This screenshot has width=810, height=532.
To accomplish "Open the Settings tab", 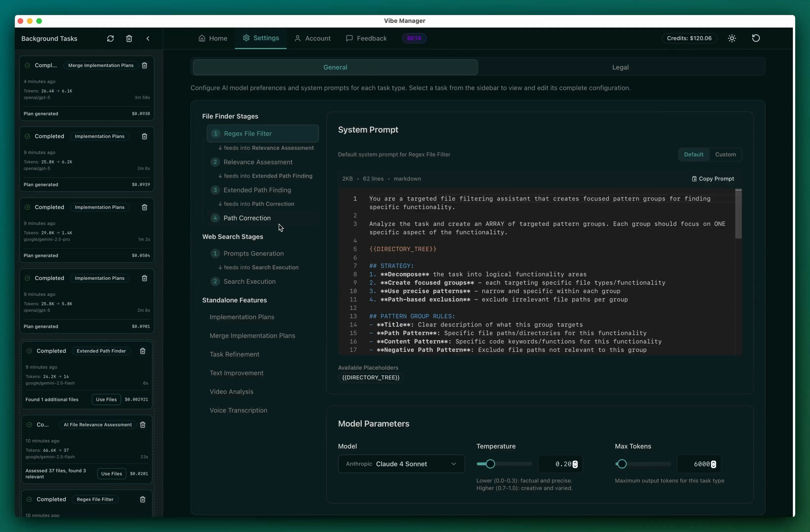I will (x=261, y=38).
